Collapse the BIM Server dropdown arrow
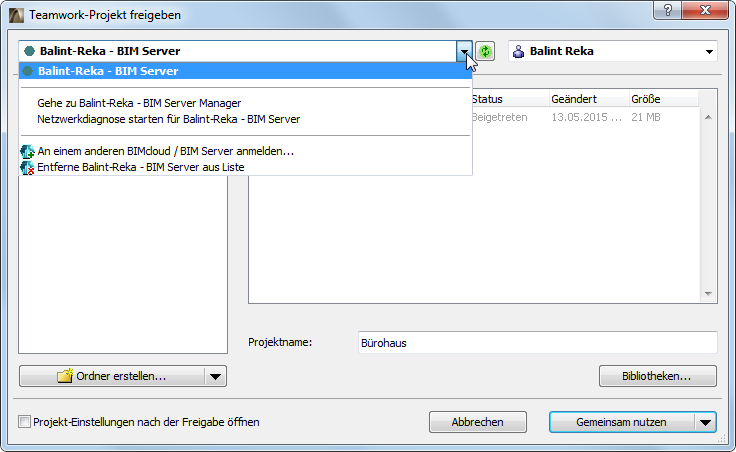This screenshot has height=452, width=736. pyautogui.click(x=464, y=51)
